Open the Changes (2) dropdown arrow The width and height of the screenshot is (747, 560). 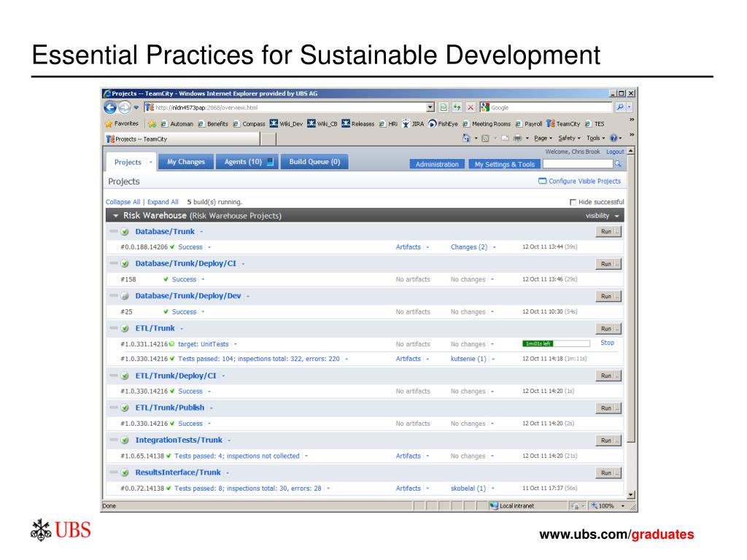495,247
